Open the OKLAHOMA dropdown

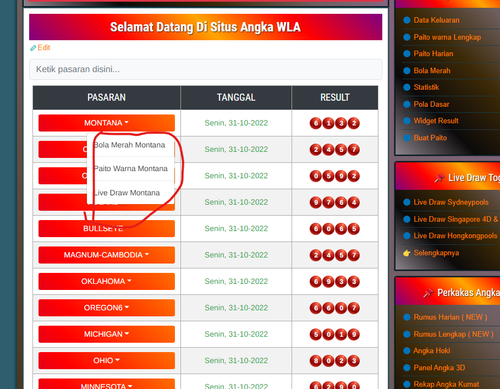pyautogui.click(x=106, y=281)
